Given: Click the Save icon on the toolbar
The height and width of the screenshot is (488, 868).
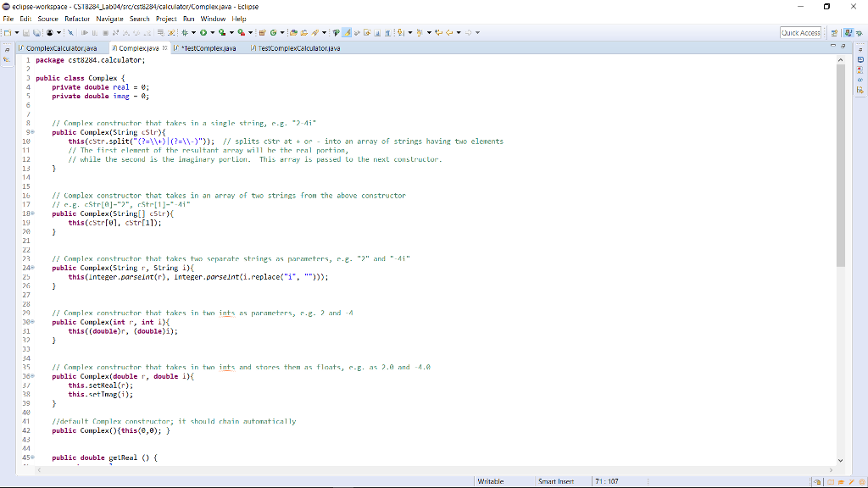Looking at the screenshot, I should coord(26,31).
